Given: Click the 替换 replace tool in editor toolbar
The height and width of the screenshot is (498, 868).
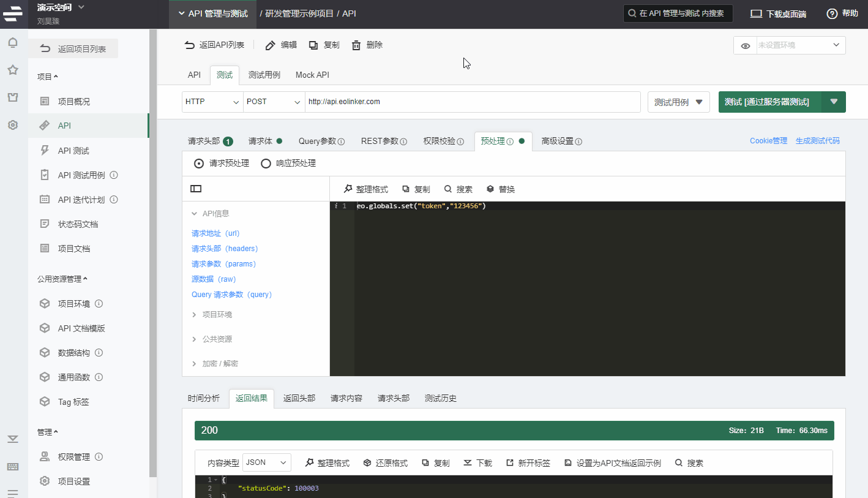Looking at the screenshot, I should click(501, 189).
